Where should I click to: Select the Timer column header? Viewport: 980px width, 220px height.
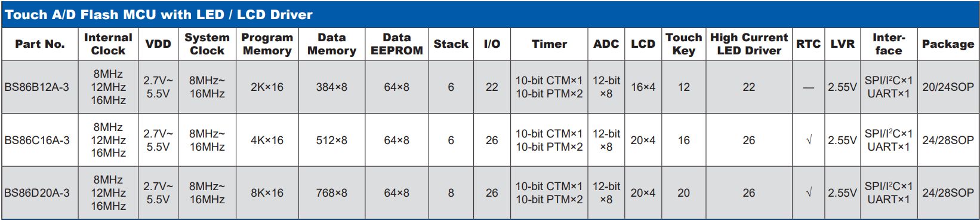click(549, 44)
